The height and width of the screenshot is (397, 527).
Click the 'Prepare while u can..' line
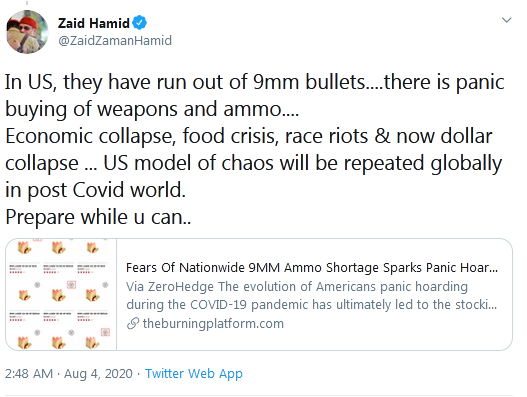[x=98, y=217]
